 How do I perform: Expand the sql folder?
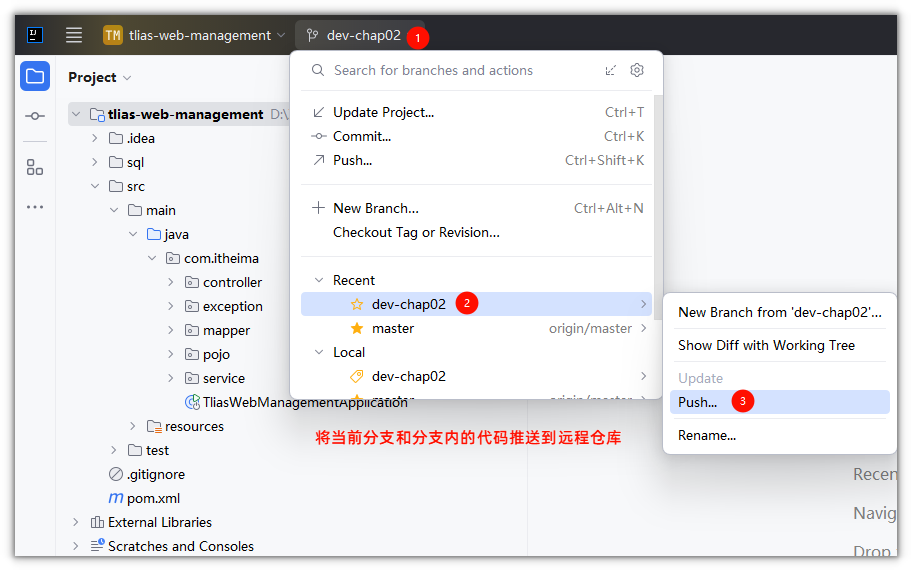click(95, 162)
